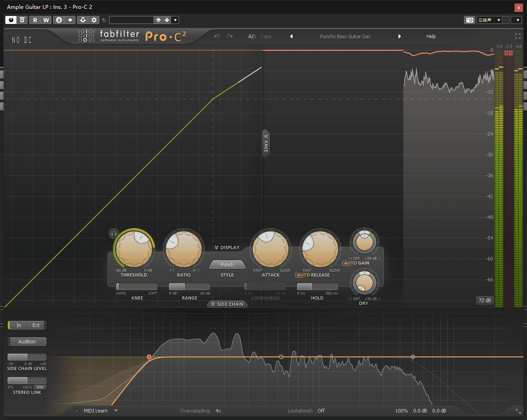Click the circled 'a' automation icon
Screen dimensions: 527x420
point(59,20)
